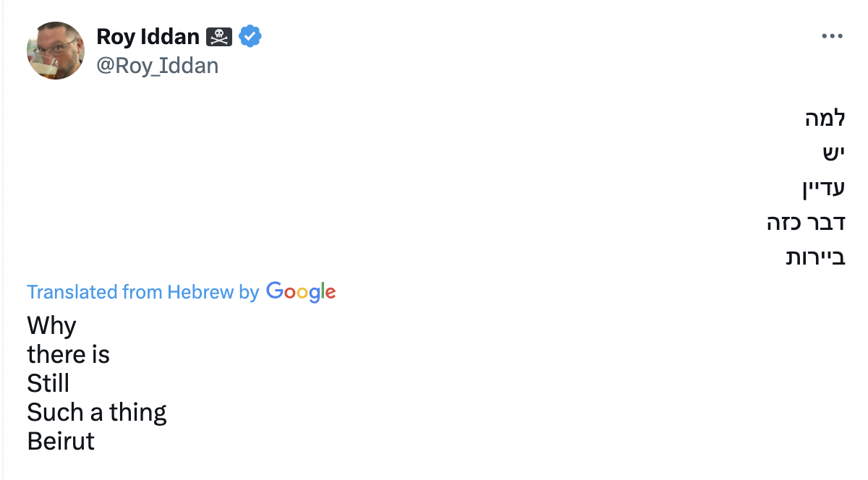This screenshot has height=480, width=868.
Task: Click the translated word 'Why'
Action: click(51, 326)
